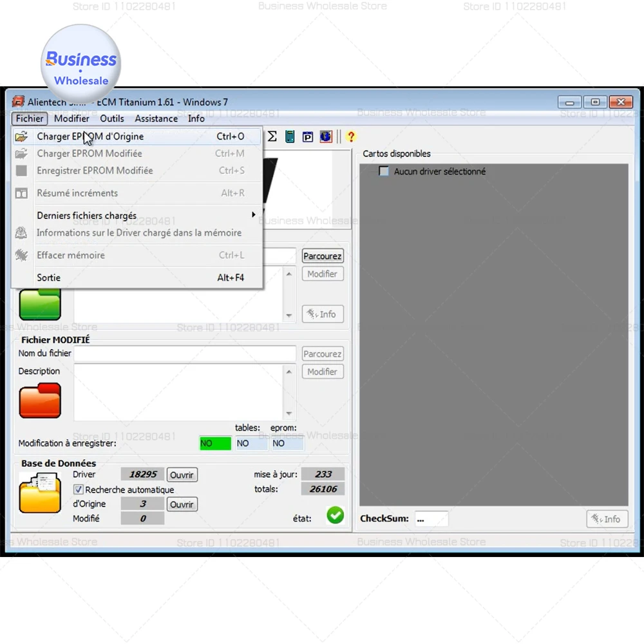
Task: Click the yellow question mark help icon
Action: [x=350, y=137]
